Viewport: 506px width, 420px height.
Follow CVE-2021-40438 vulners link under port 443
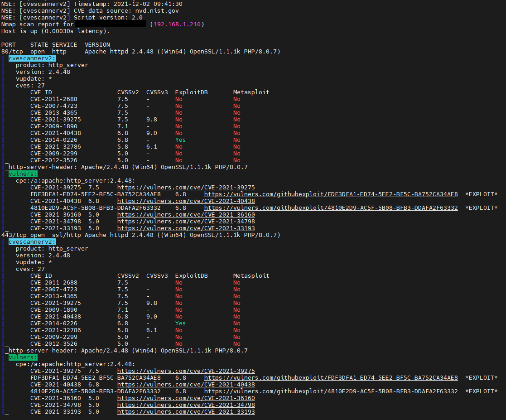[x=186, y=385]
